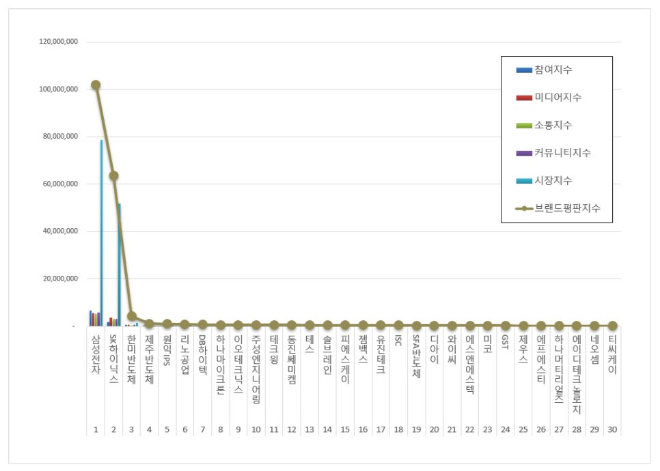Click the 삼성전자 brand reputation data point
Viewport: 660px width, 471px height.
tap(96, 85)
